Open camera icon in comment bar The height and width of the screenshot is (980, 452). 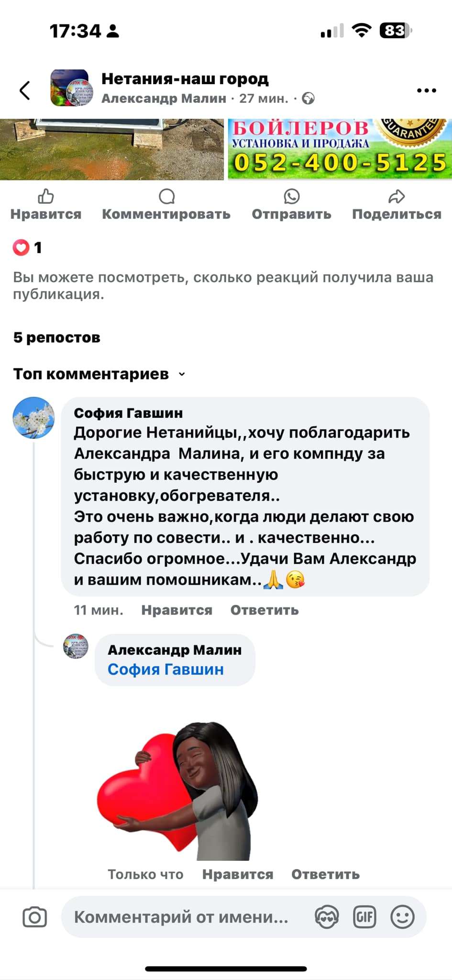35,917
